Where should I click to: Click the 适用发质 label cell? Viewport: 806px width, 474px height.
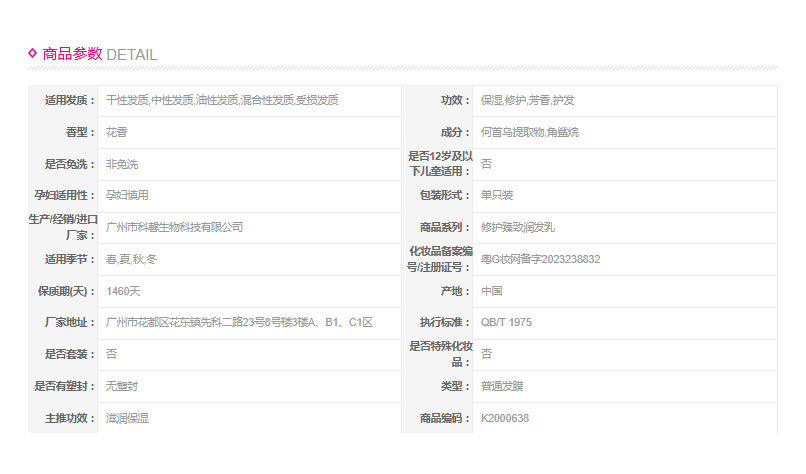click(x=67, y=100)
